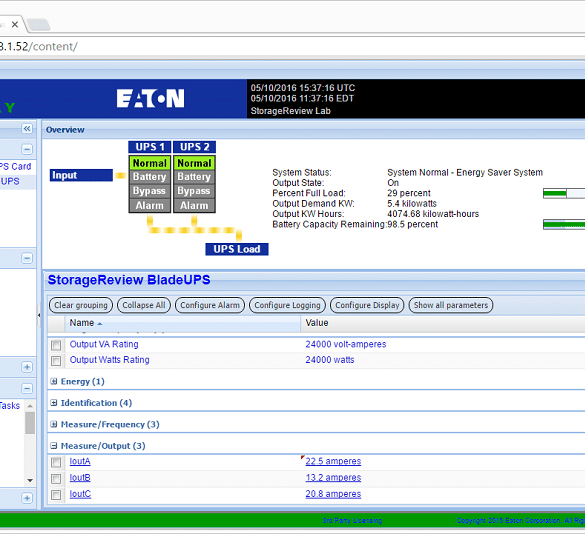
Task: Click the UPS 1 header in diagram
Action: (x=150, y=147)
